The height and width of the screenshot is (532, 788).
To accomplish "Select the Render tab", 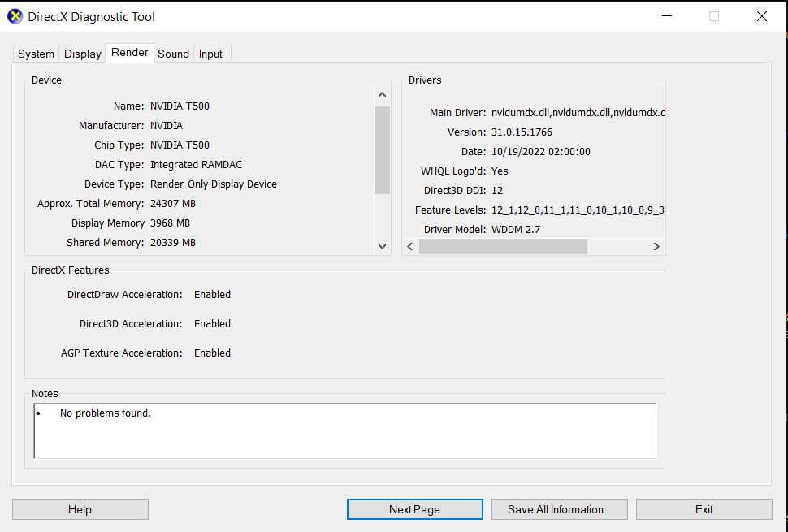I will pyautogui.click(x=130, y=52).
